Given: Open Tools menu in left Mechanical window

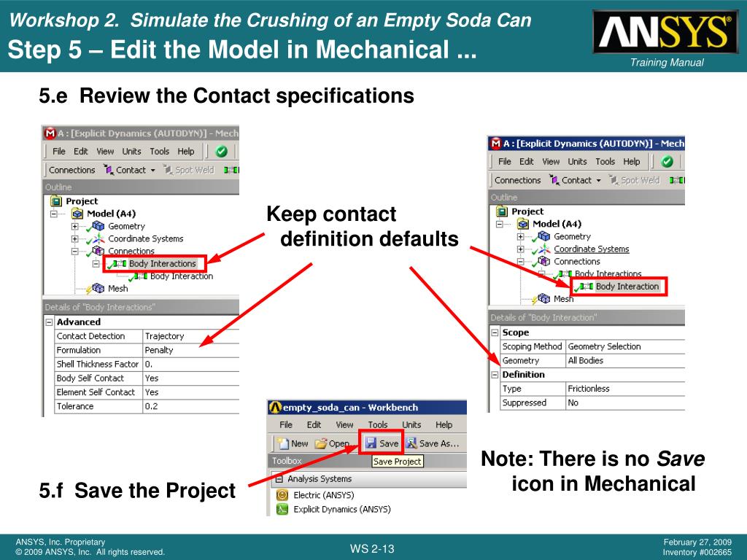Looking at the screenshot, I should [x=159, y=152].
